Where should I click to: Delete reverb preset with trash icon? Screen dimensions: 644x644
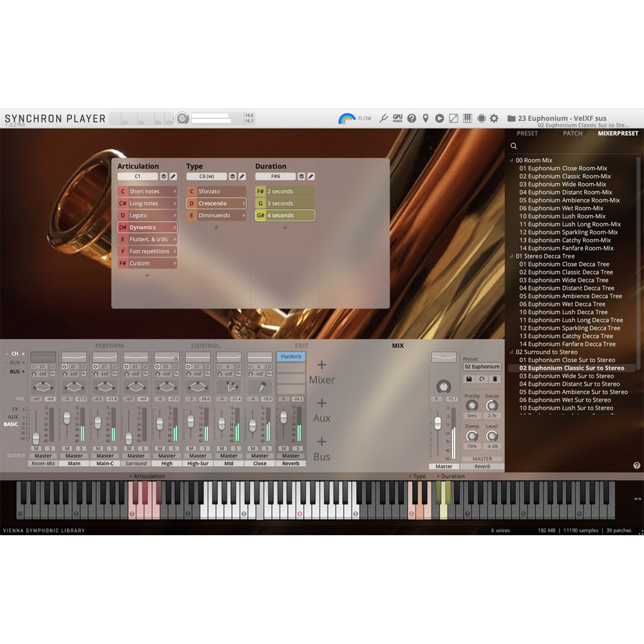click(495, 379)
